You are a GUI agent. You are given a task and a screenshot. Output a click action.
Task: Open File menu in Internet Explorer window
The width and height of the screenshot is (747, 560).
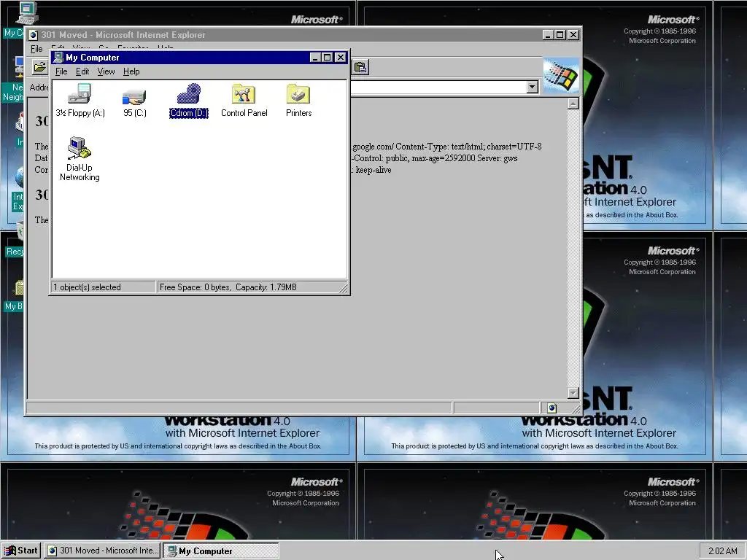(x=36, y=49)
